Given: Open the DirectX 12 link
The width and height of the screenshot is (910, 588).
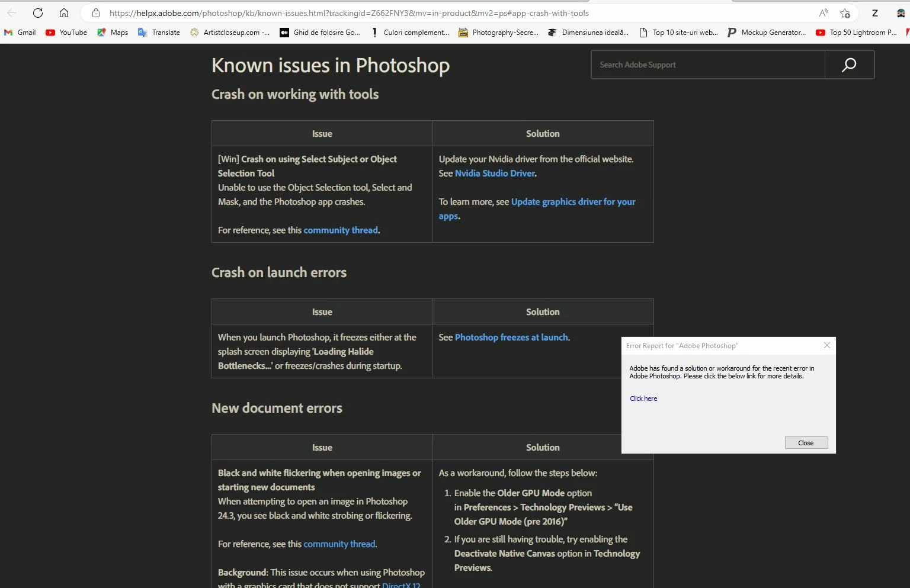Looking at the screenshot, I should [x=401, y=585].
